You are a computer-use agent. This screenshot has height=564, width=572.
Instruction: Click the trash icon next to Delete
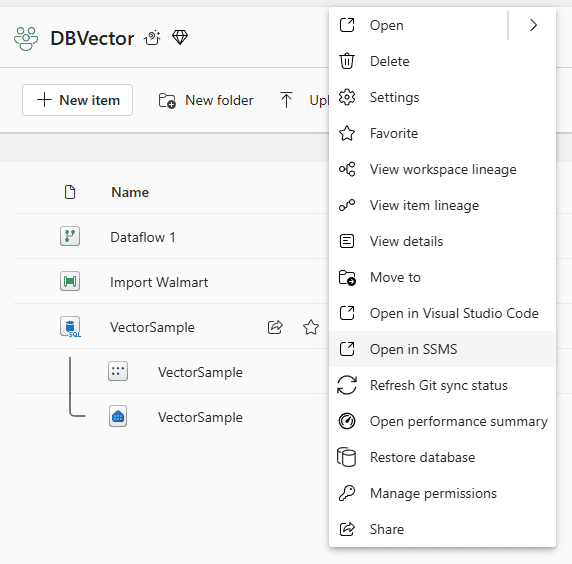tap(347, 61)
